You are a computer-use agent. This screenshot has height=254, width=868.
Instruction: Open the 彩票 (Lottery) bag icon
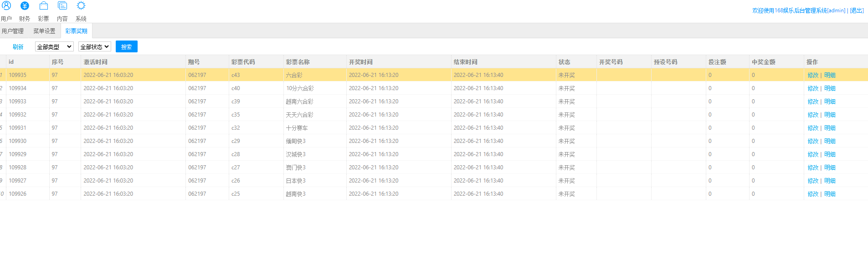click(43, 6)
